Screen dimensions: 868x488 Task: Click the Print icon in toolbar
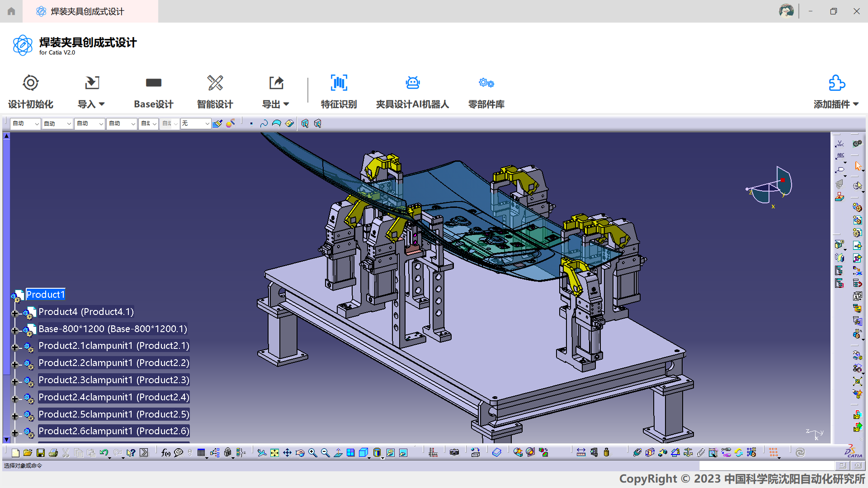pyautogui.click(x=53, y=453)
